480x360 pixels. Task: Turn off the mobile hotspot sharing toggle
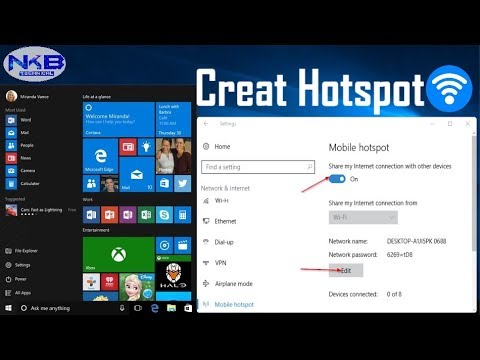[337, 179]
